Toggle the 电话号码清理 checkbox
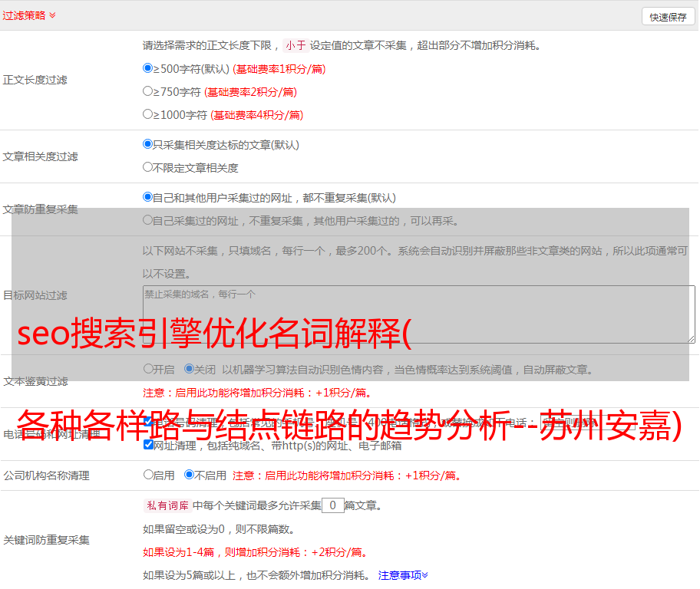 pos(148,422)
